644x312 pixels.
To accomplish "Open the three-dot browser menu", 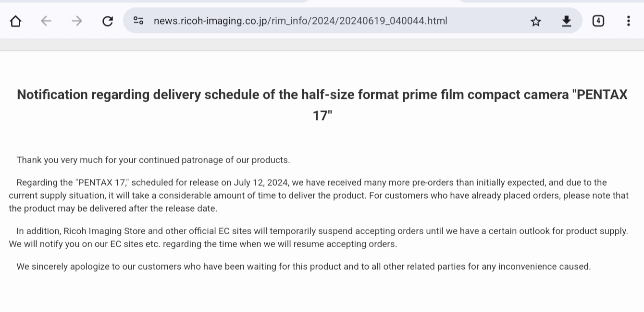I will point(628,21).
